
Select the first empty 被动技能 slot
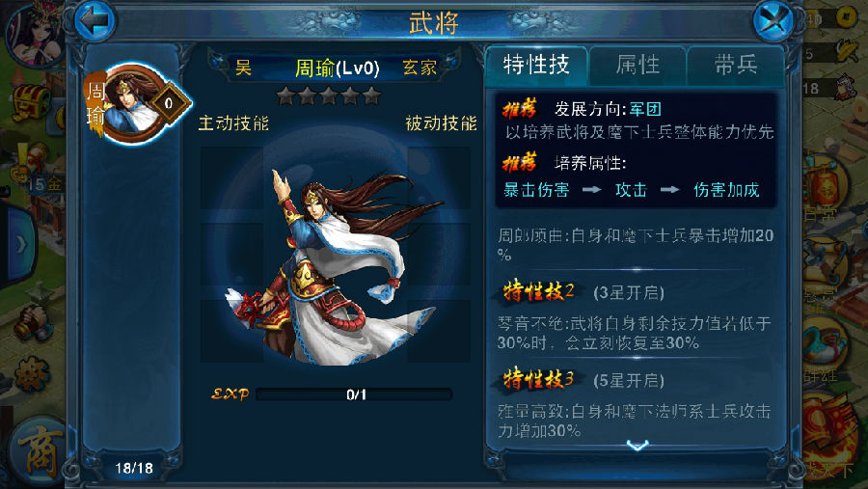pos(439,177)
